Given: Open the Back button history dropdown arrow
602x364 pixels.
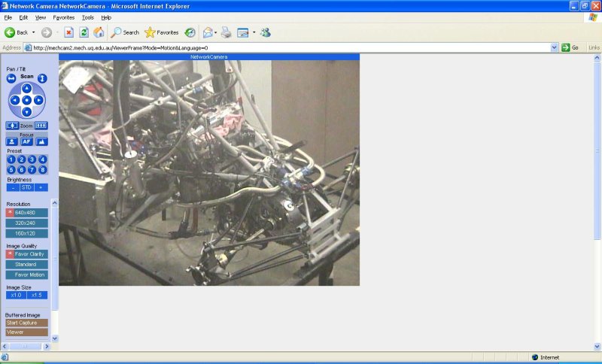Looking at the screenshot, I should [x=34, y=32].
